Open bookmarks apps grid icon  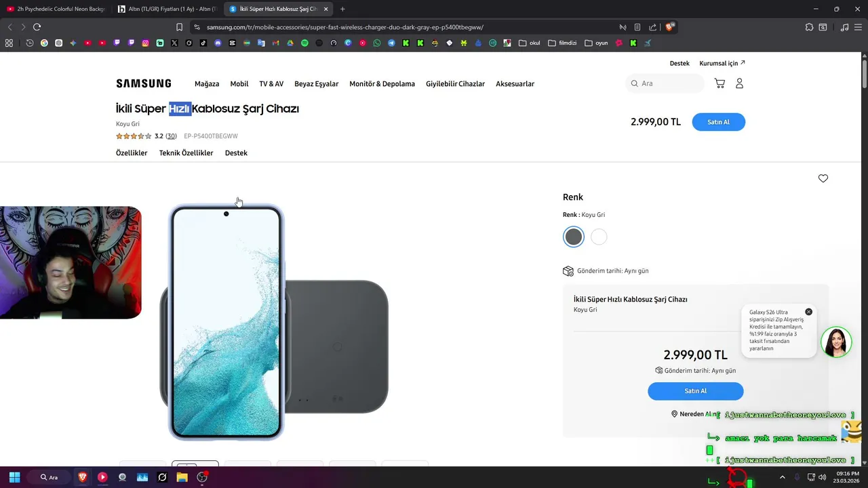click(x=9, y=43)
